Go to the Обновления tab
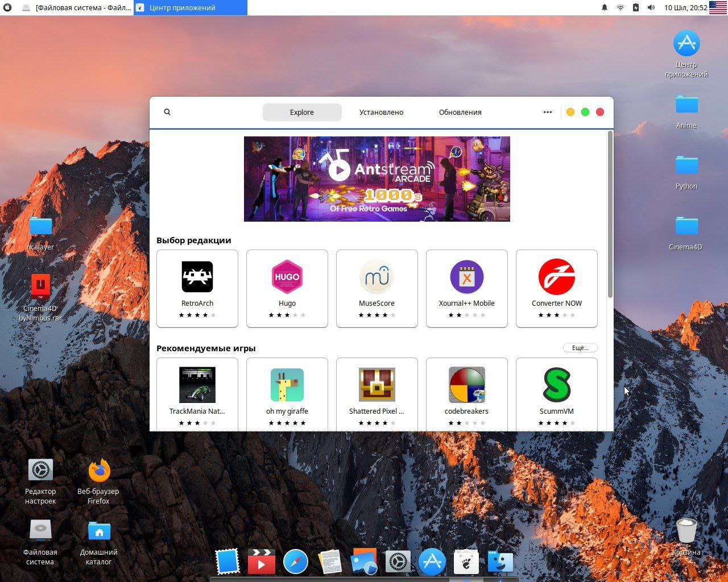Viewport: 728px width, 582px height. click(x=460, y=112)
